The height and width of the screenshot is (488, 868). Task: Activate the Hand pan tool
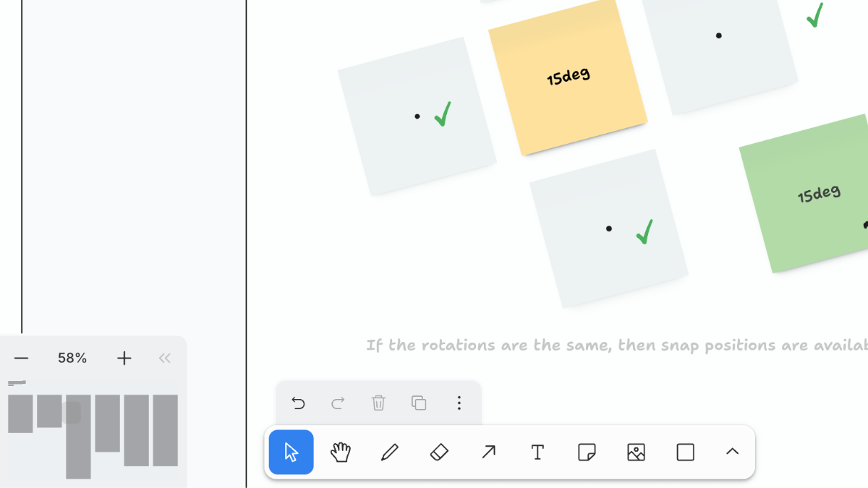[341, 453]
